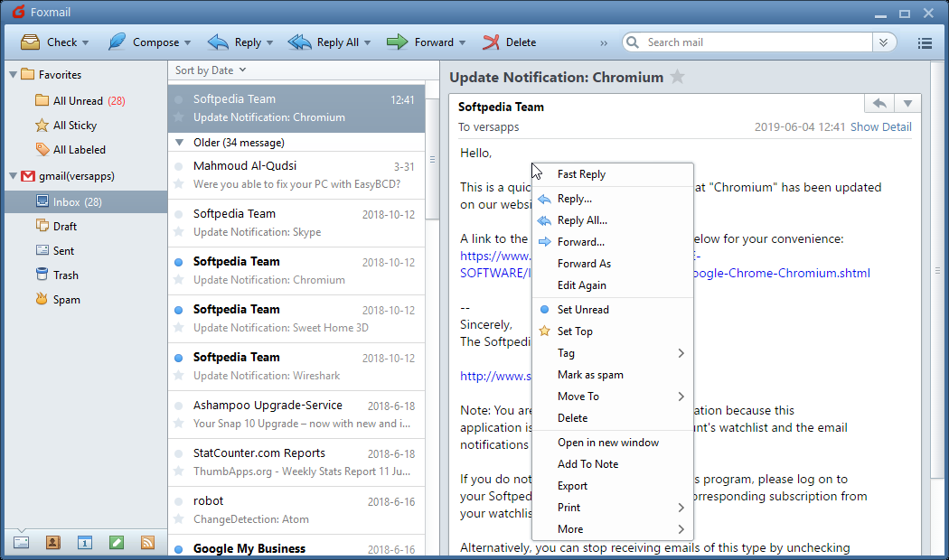Select Edit Again menu entry
Viewport: 949px width, 560px height.
(613, 285)
